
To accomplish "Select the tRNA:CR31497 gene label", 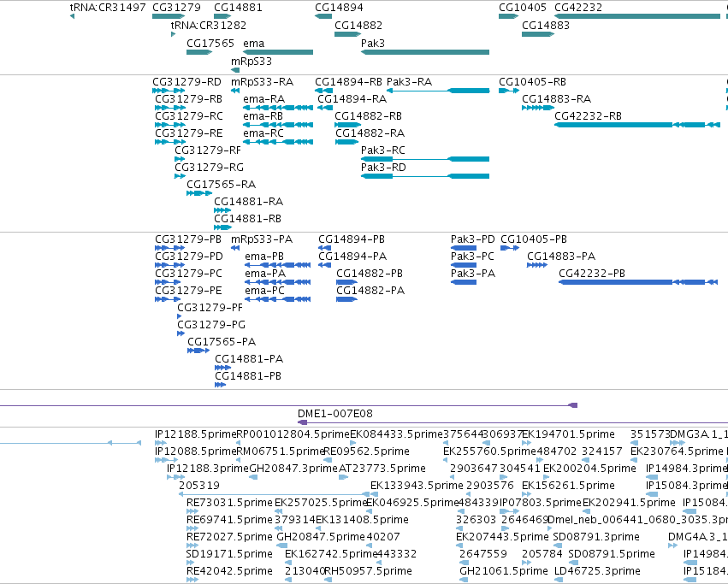I will [x=108, y=8].
